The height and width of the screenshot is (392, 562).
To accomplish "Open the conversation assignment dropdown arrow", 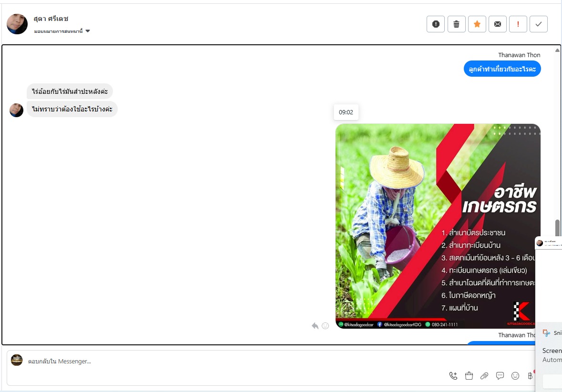I will [x=88, y=31].
